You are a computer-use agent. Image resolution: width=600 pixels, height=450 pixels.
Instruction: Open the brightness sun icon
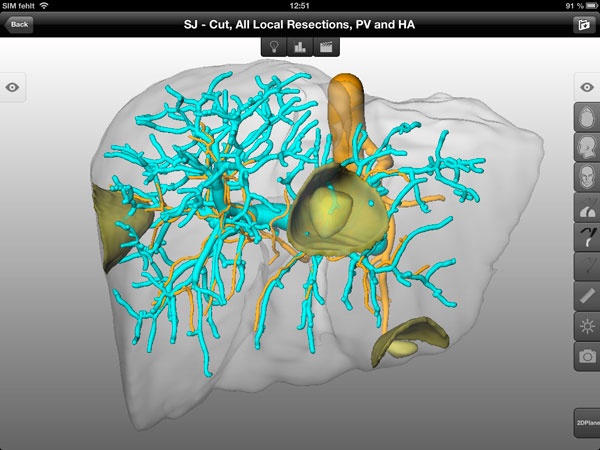[587, 326]
